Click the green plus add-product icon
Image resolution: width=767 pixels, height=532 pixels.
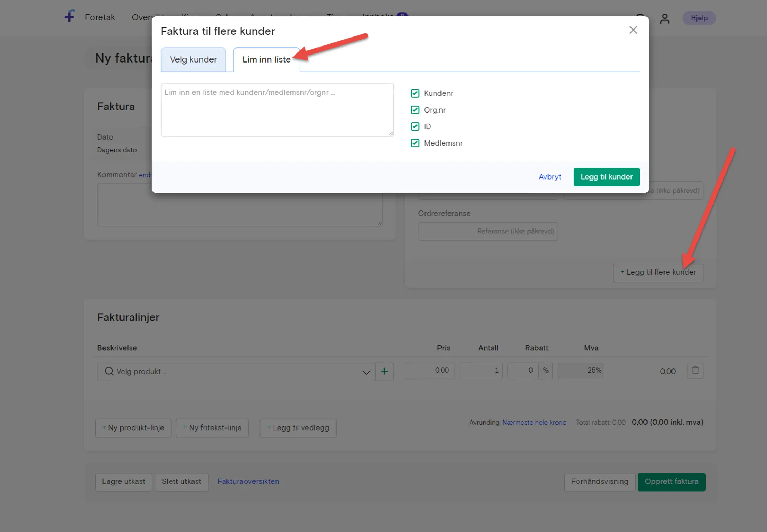(x=384, y=371)
